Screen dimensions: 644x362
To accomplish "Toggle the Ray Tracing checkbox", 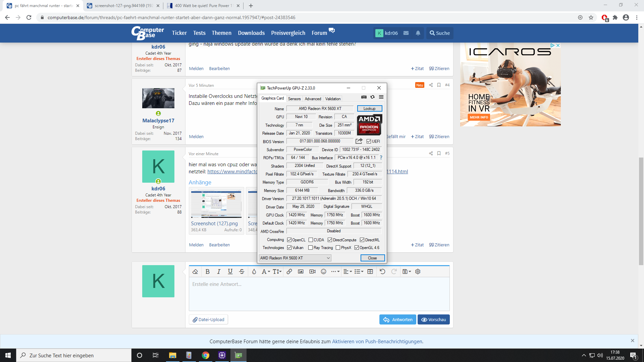I will (311, 248).
